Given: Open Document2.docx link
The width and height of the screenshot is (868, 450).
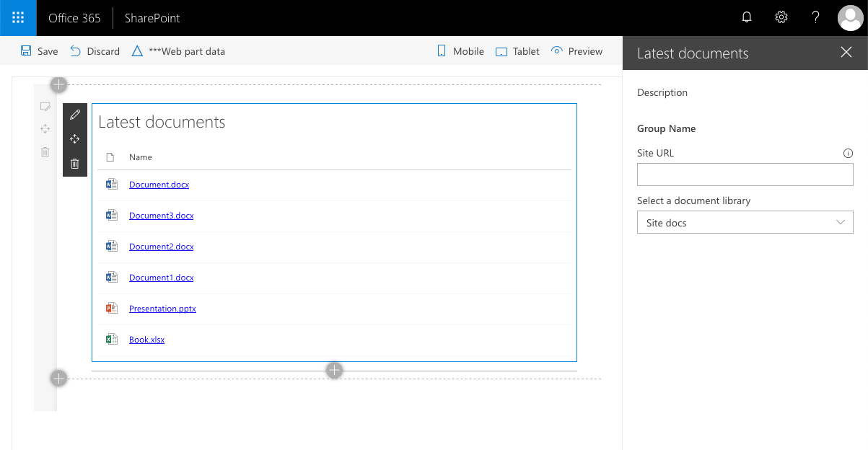Looking at the screenshot, I should coord(161,247).
